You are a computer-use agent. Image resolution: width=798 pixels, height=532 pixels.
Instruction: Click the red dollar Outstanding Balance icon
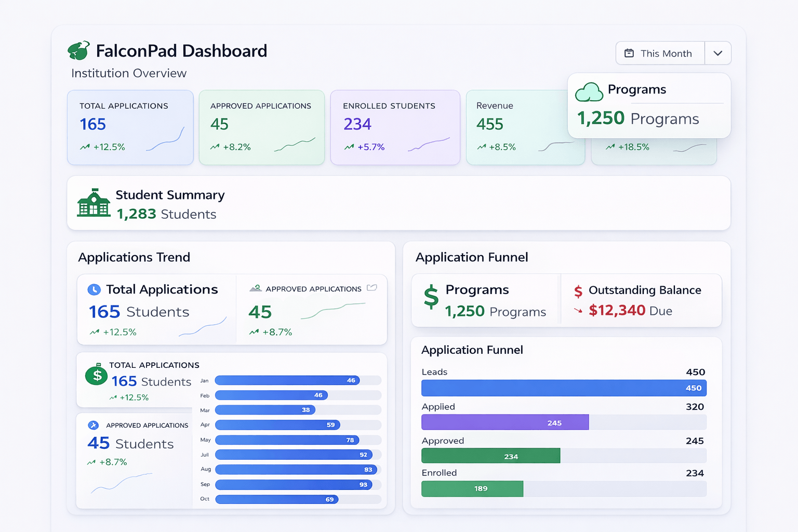578,291
